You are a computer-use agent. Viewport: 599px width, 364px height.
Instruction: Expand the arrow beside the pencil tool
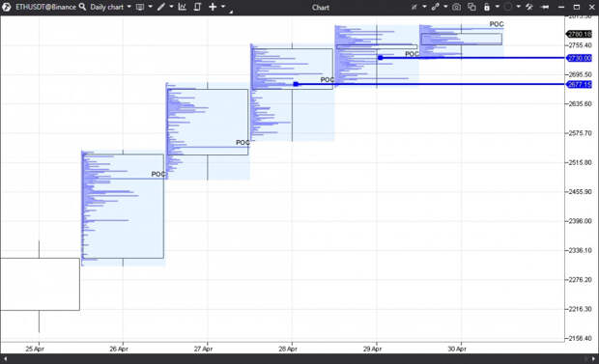point(171,7)
